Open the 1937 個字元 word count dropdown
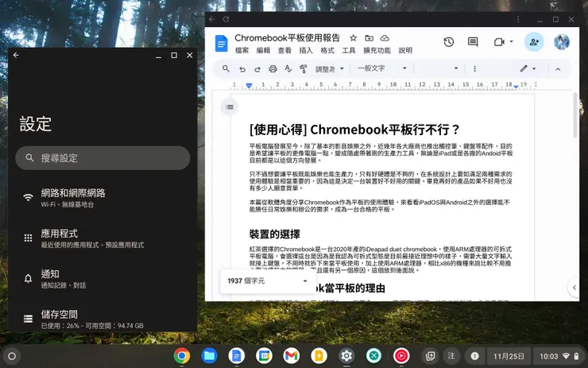The height and width of the screenshot is (368, 588). [268, 281]
